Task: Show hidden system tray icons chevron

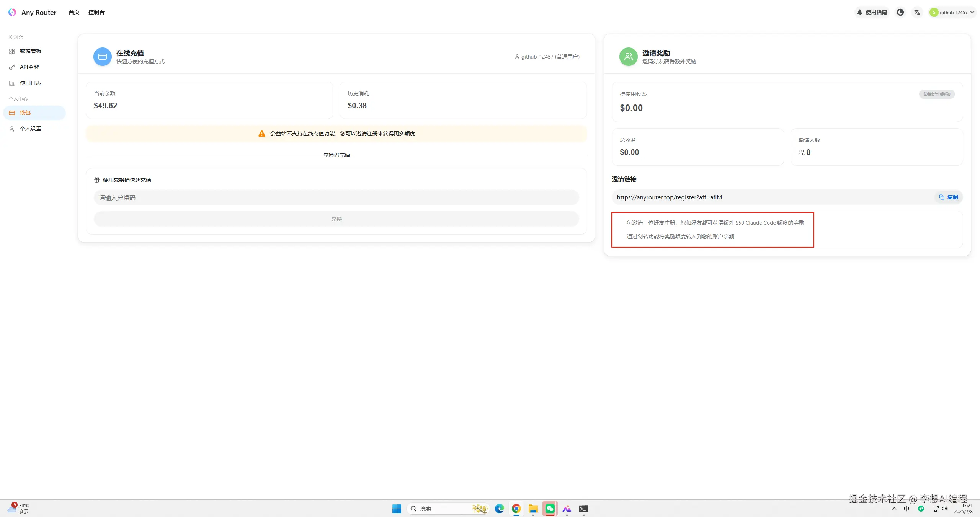Action: tap(894, 509)
